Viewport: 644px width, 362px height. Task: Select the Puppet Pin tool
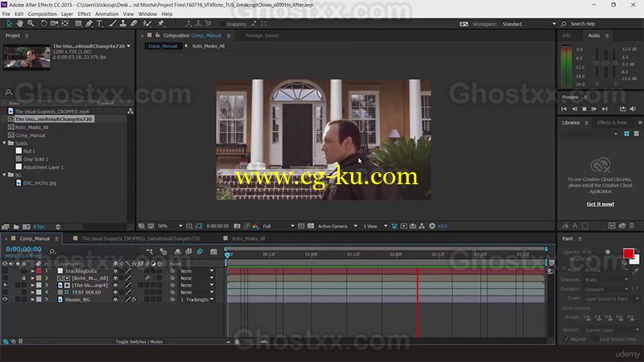tap(160, 24)
